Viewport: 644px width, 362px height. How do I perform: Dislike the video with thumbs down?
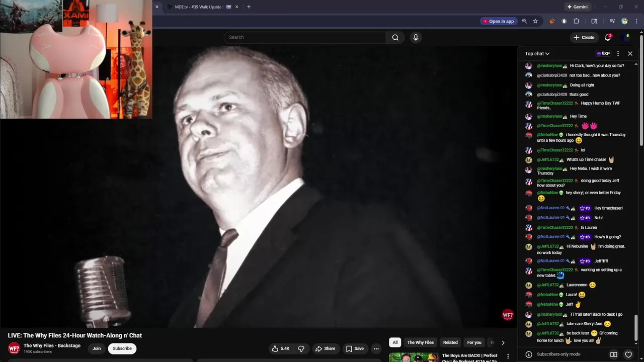301,348
